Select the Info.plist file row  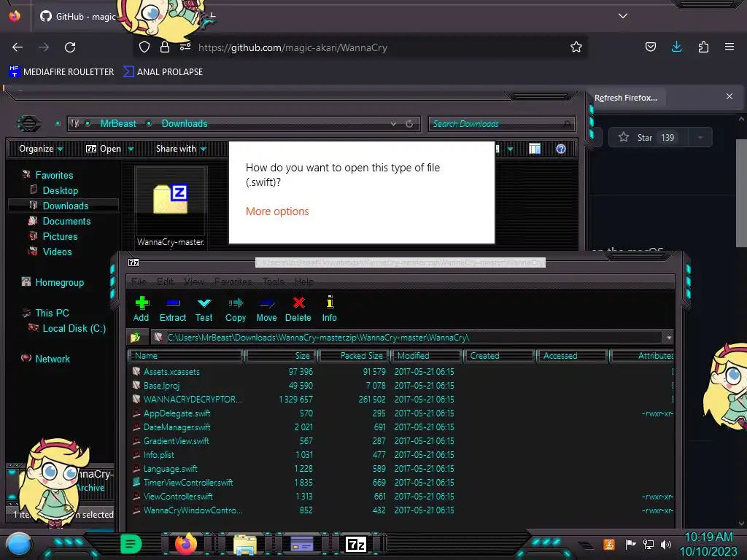pyautogui.click(x=402, y=455)
